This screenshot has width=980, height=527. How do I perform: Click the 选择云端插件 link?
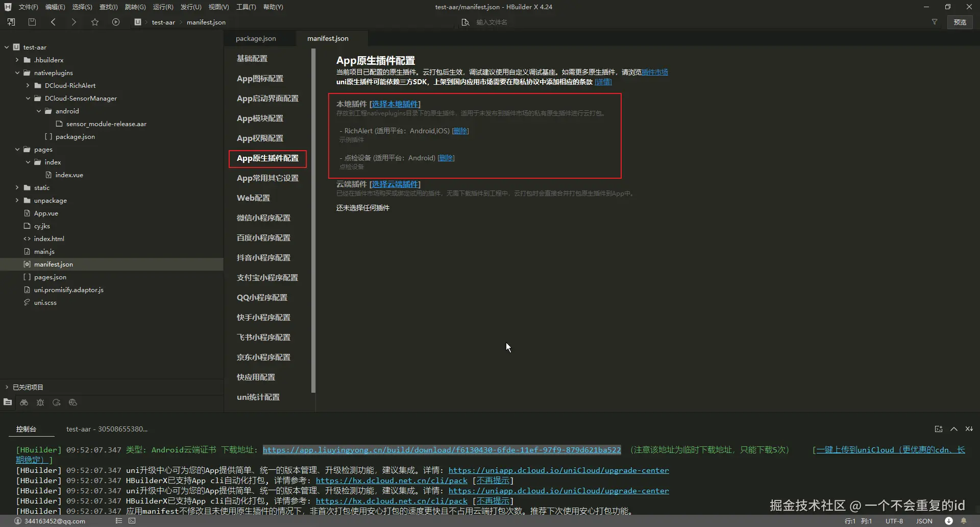pos(395,184)
